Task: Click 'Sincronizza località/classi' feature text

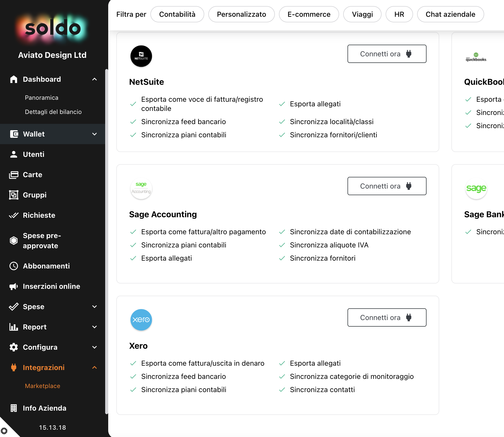Action: [332, 122]
